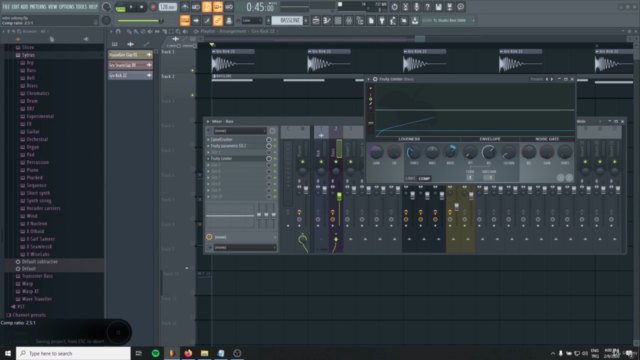Switch Fruity Limiter to LIMIT mode
This screenshot has width=640, height=360.
pos(410,178)
